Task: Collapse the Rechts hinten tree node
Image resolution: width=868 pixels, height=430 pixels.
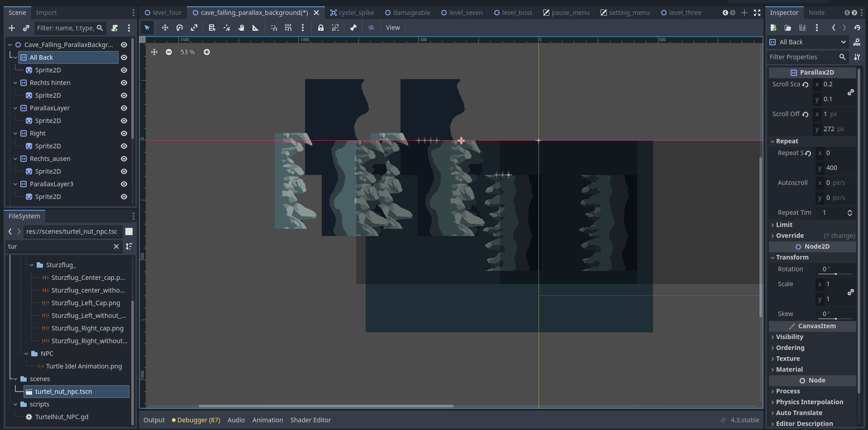Action: (15, 83)
